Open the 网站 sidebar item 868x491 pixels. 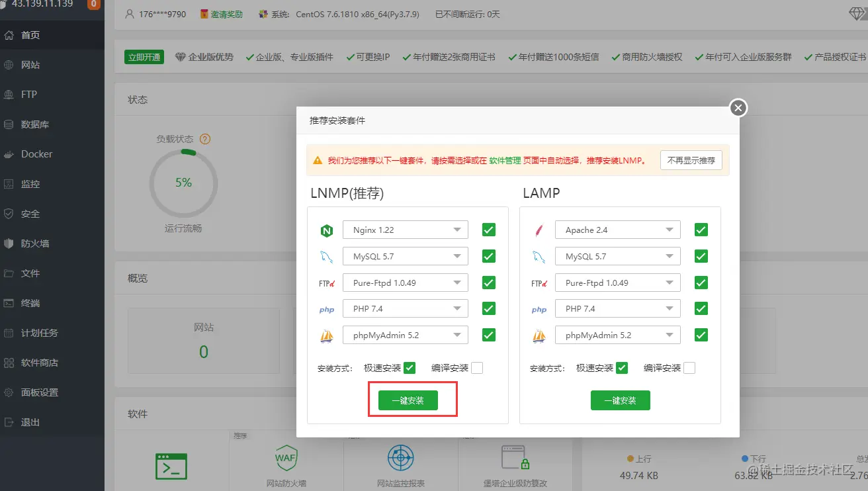tap(52, 65)
